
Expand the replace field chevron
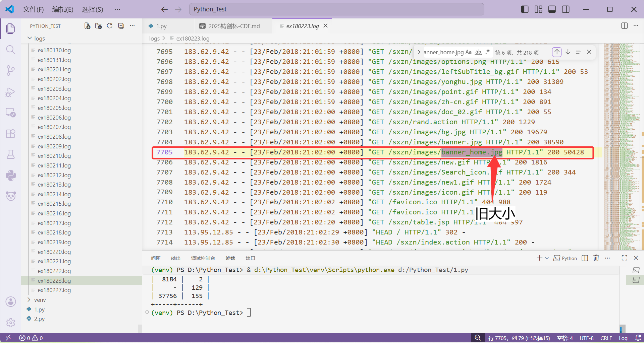[419, 52]
